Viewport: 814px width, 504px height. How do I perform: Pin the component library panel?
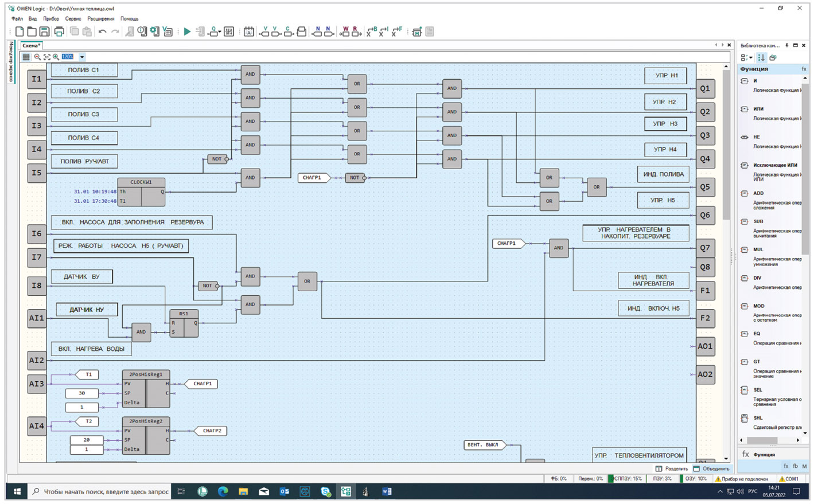point(787,45)
